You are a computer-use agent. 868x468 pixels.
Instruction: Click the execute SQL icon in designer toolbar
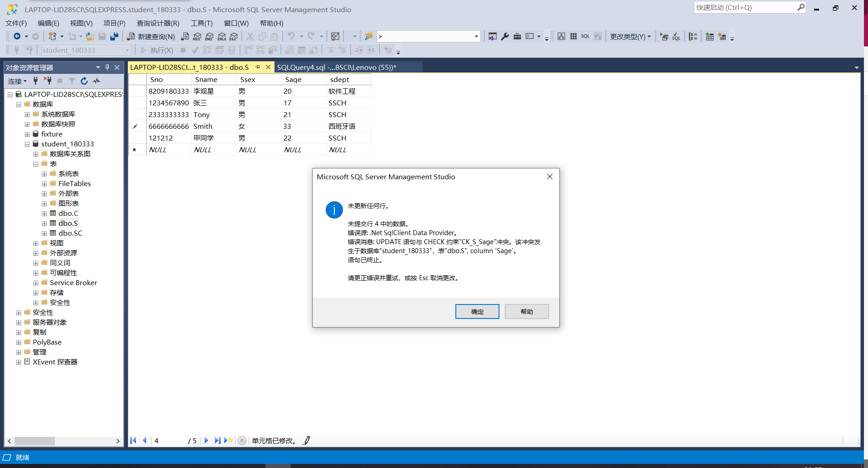(664, 36)
